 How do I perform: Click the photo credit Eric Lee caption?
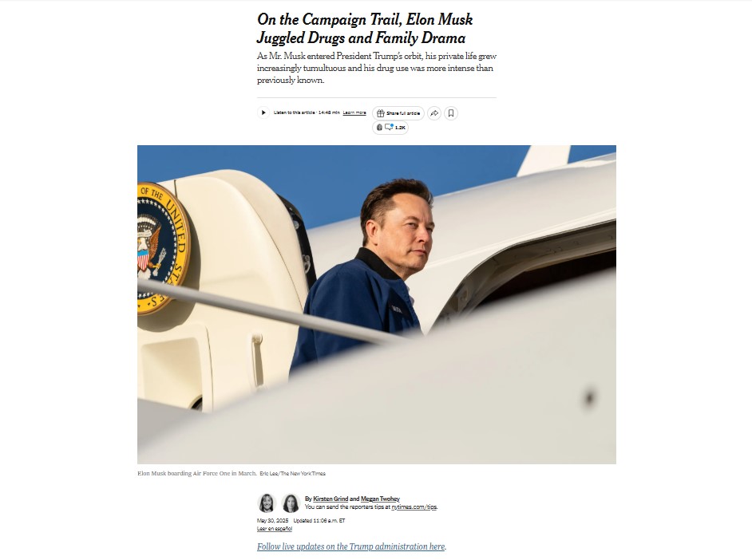(x=292, y=473)
